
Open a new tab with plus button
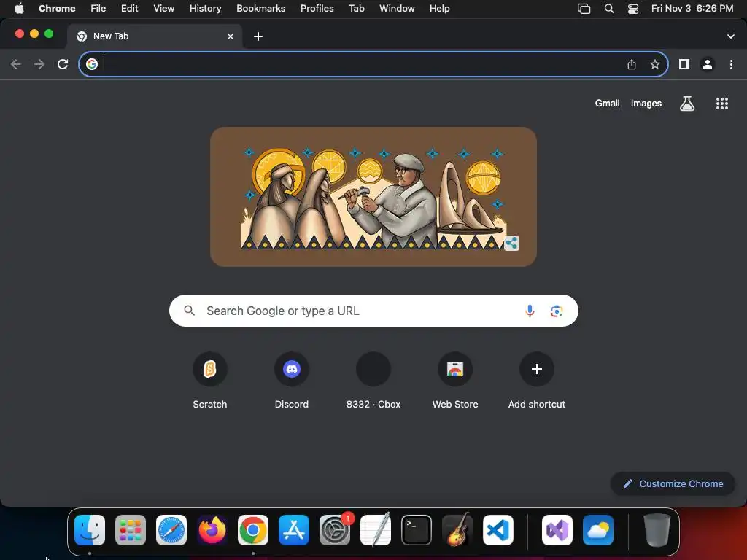[258, 36]
